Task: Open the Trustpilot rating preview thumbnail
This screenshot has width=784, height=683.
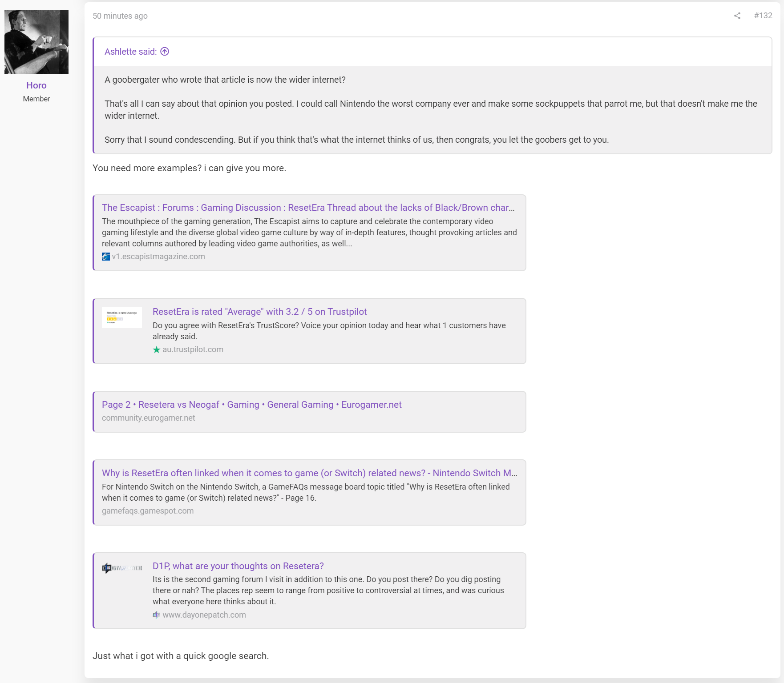Action: point(122,317)
